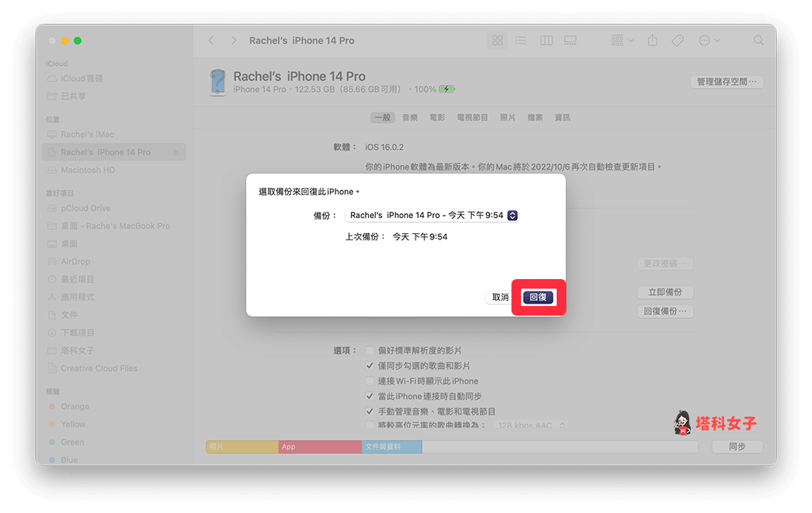Click the 管理儲存空間 button

pos(726,82)
